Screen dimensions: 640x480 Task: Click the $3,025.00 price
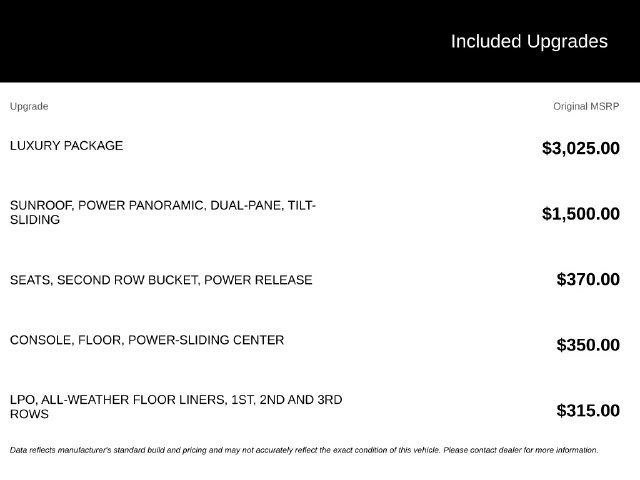[581, 148]
